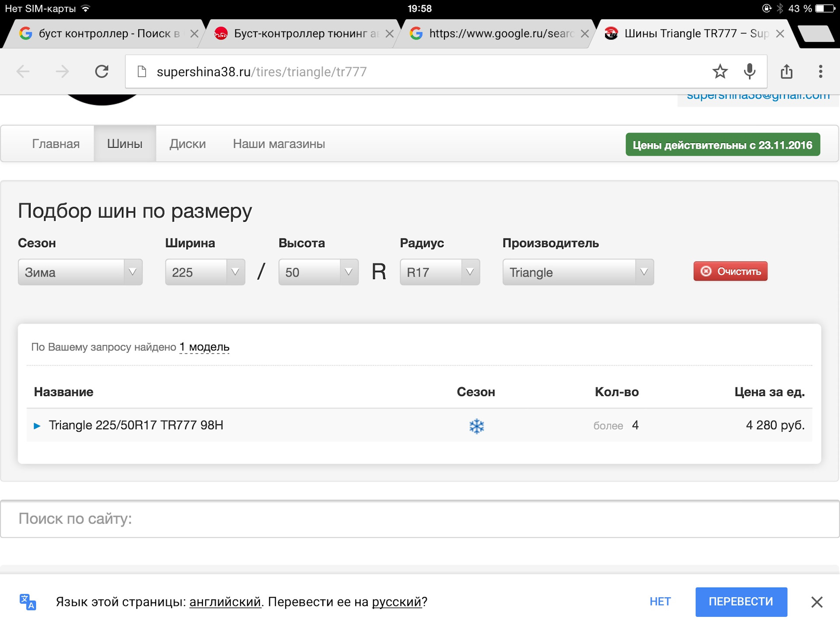Close the 'буст контроллер - Поиск' tab
840x630 pixels.
pos(194,34)
